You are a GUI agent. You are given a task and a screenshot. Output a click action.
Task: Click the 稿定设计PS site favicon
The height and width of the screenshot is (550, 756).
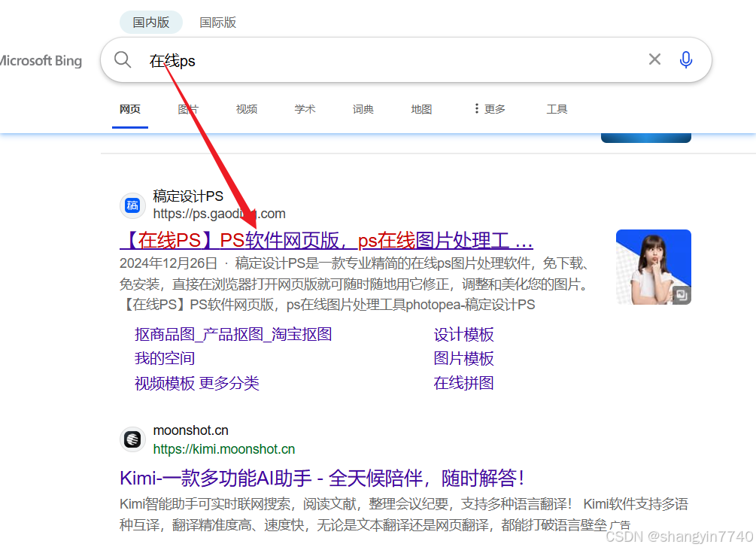click(132, 205)
